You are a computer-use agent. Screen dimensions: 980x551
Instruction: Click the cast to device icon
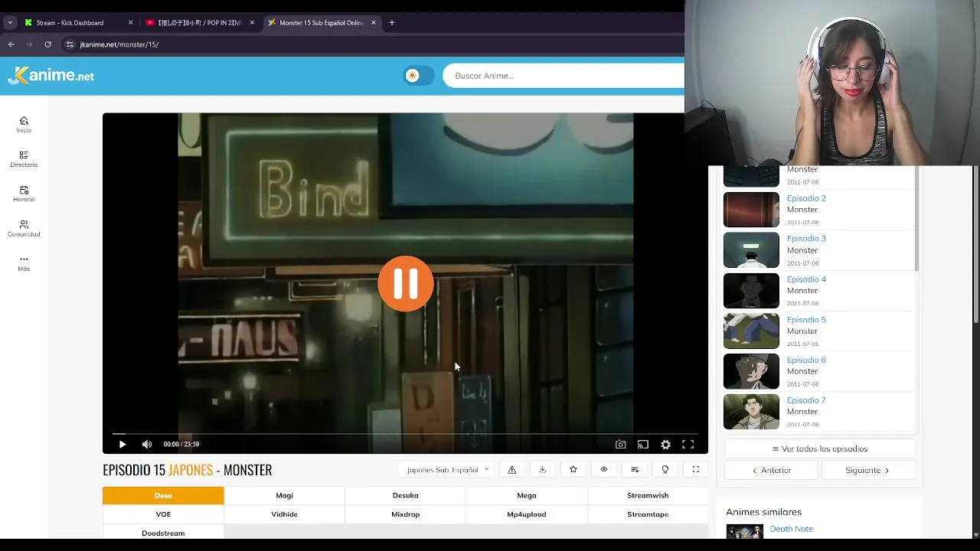(643, 444)
